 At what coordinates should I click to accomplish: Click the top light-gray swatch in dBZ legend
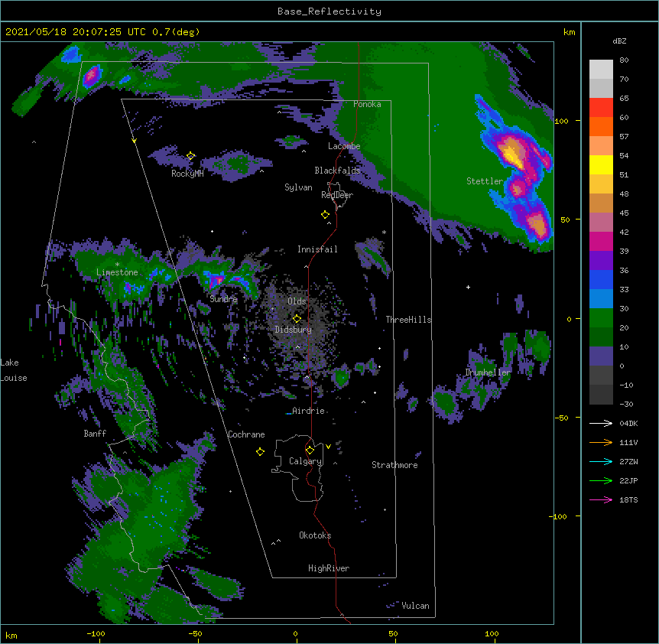pos(601,70)
